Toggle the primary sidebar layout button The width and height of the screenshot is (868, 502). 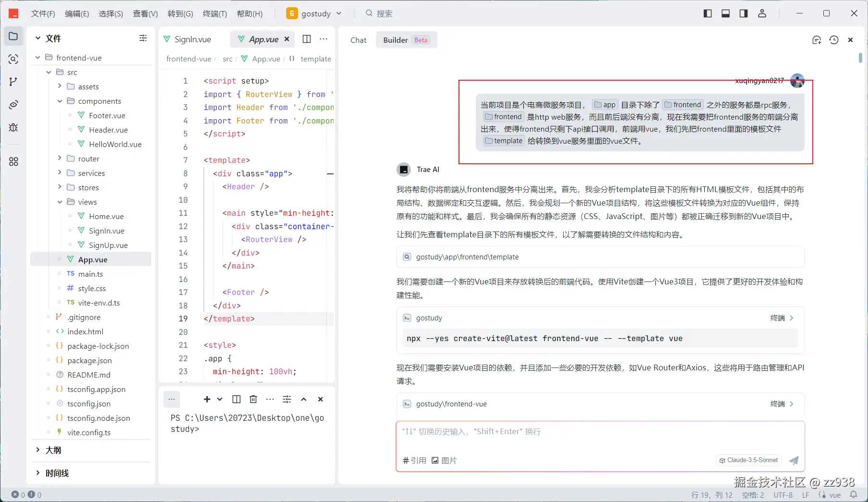(x=708, y=13)
